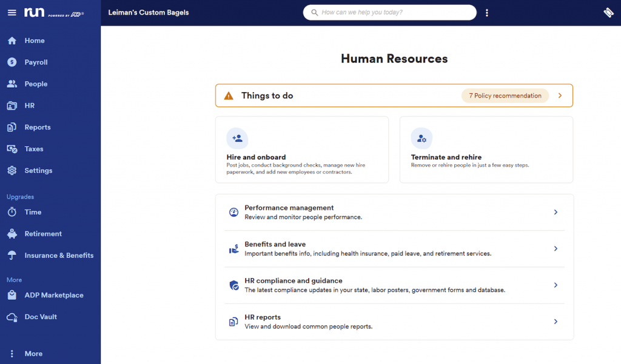
Task: Click the calculator icon in top bar
Action: pos(608,12)
